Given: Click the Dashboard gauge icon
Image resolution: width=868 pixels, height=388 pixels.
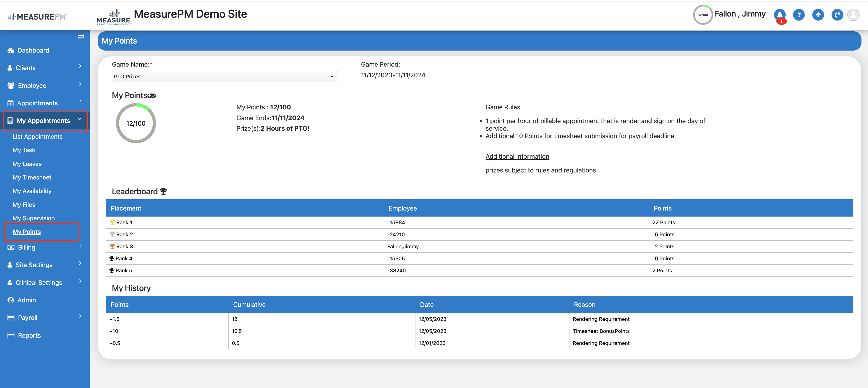Looking at the screenshot, I should pyautogui.click(x=11, y=51).
